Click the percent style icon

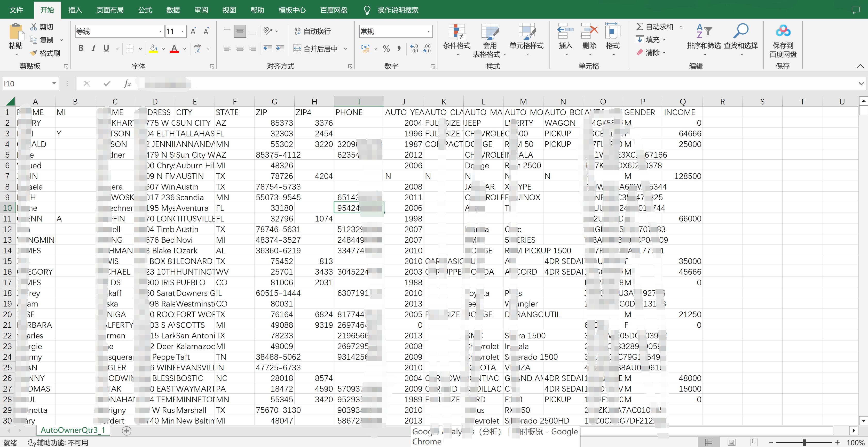coord(386,49)
